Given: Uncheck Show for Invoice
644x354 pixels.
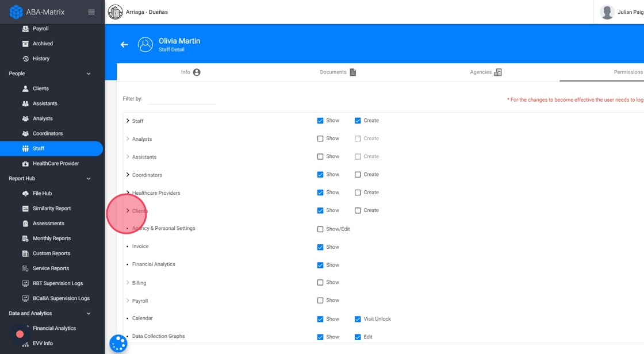Looking at the screenshot, I should coord(320,247).
